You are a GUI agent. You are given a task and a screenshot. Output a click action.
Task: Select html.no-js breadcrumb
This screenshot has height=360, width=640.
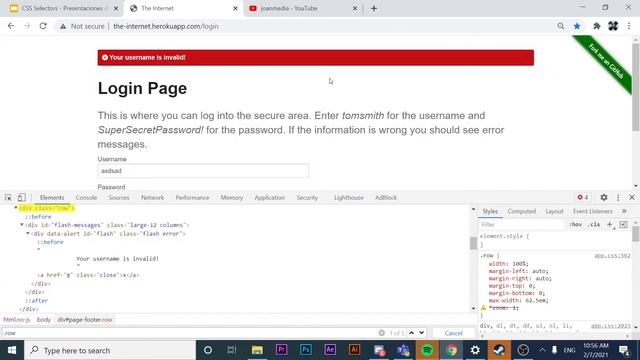click(x=17, y=320)
